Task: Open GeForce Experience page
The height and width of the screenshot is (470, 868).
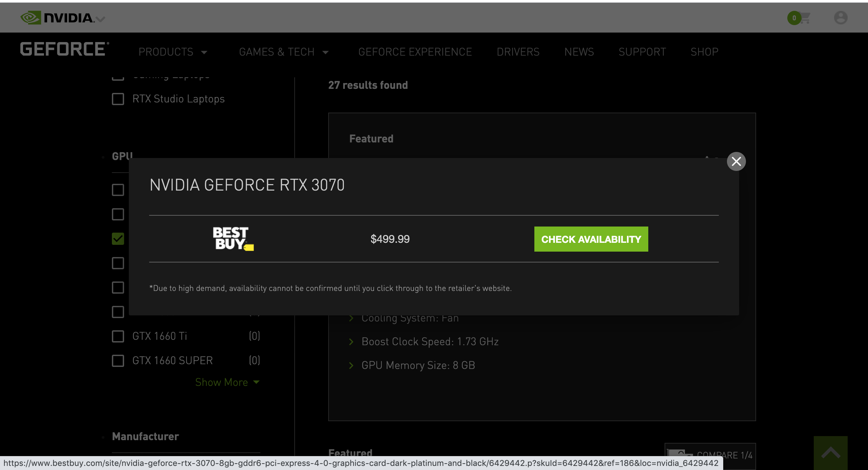Action: [415, 52]
